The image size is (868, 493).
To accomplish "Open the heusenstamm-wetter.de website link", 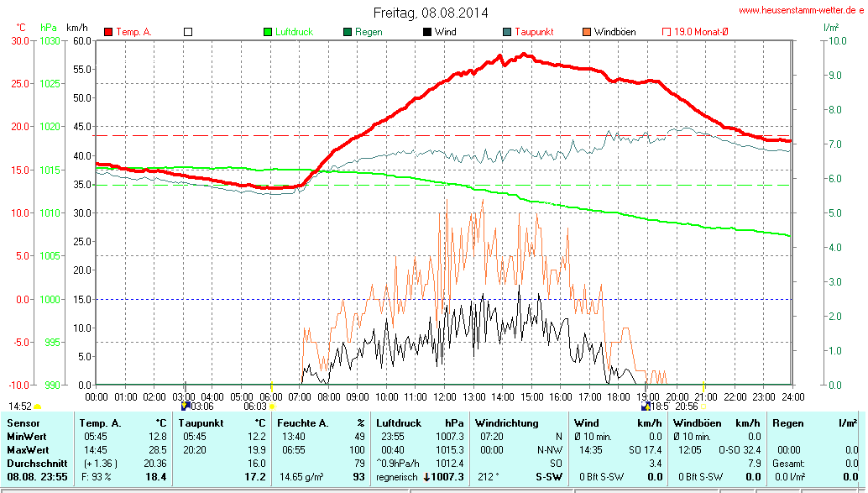I will pos(801,11).
